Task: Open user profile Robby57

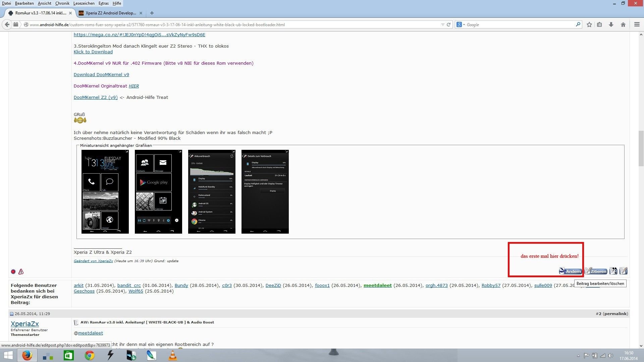Action: tap(491, 286)
